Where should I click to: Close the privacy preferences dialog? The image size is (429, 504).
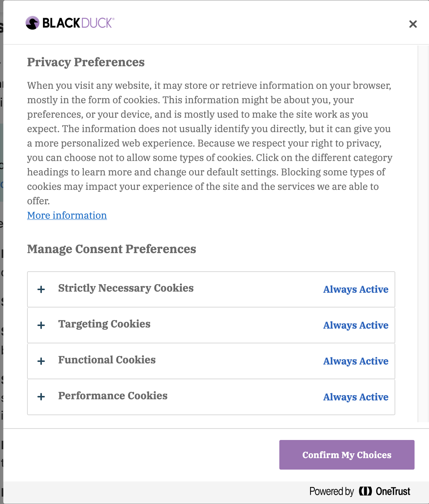pyautogui.click(x=413, y=24)
